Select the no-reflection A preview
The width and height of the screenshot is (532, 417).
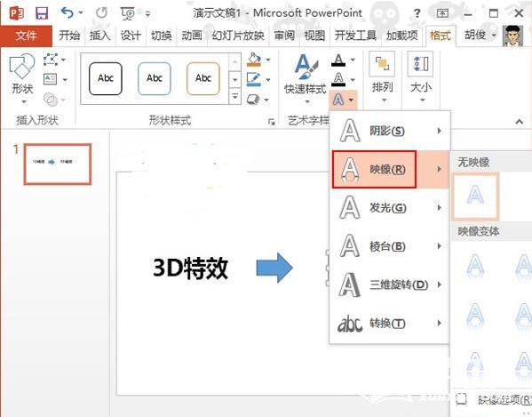click(475, 196)
